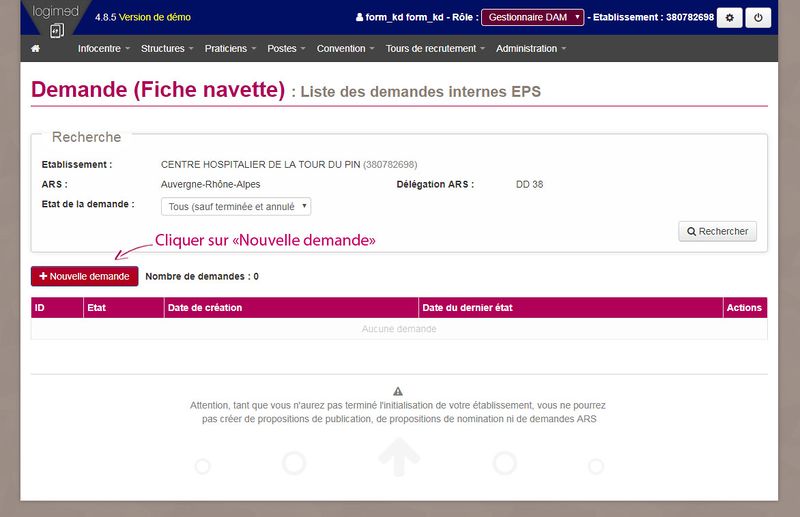
Task: Click the warning triangle icon
Action: 398,391
